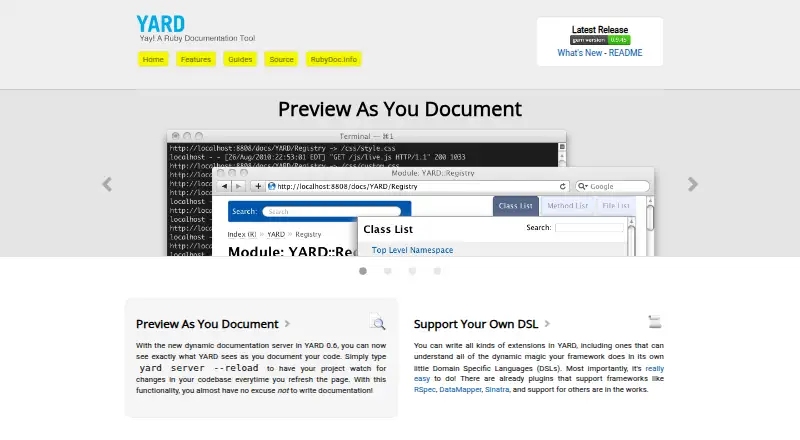Click the slideshow screenshot image

coord(411,193)
